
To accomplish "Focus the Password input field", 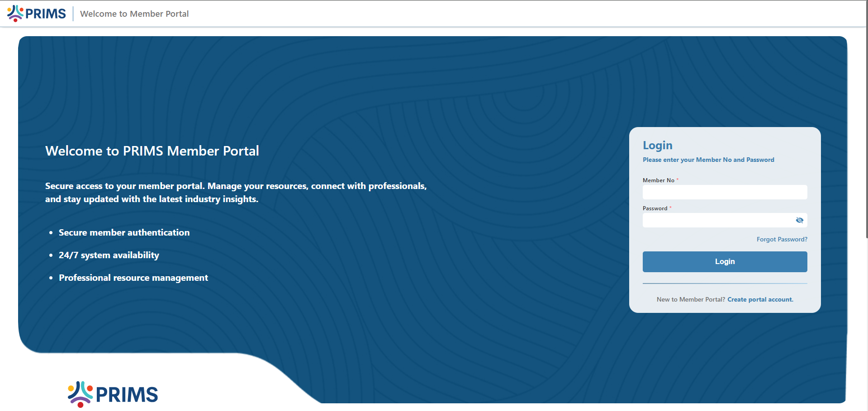I will (x=725, y=220).
